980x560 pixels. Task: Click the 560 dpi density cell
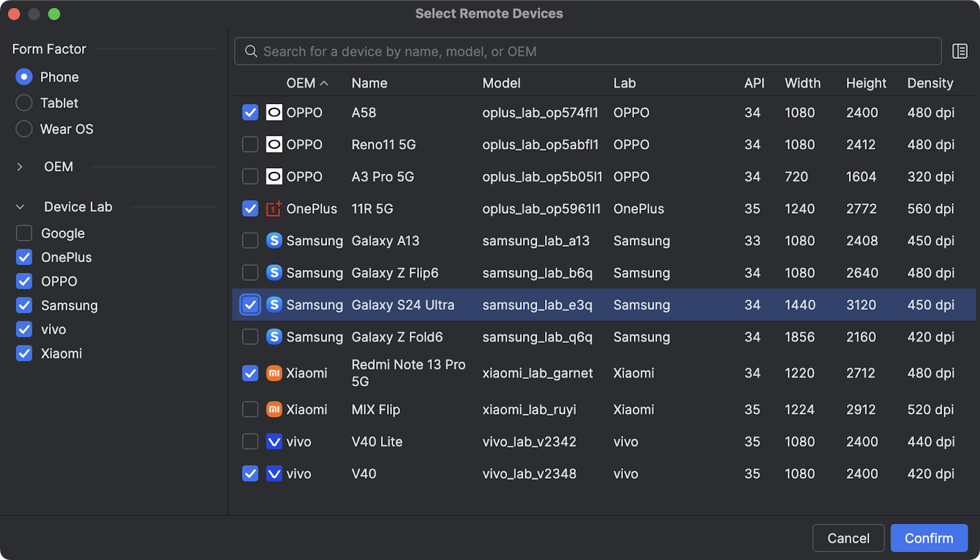point(930,209)
